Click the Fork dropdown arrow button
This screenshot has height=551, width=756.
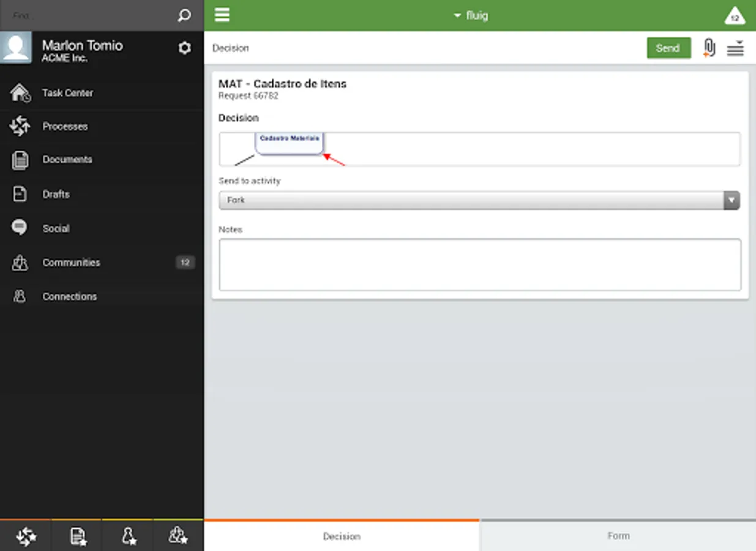pos(732,200)
